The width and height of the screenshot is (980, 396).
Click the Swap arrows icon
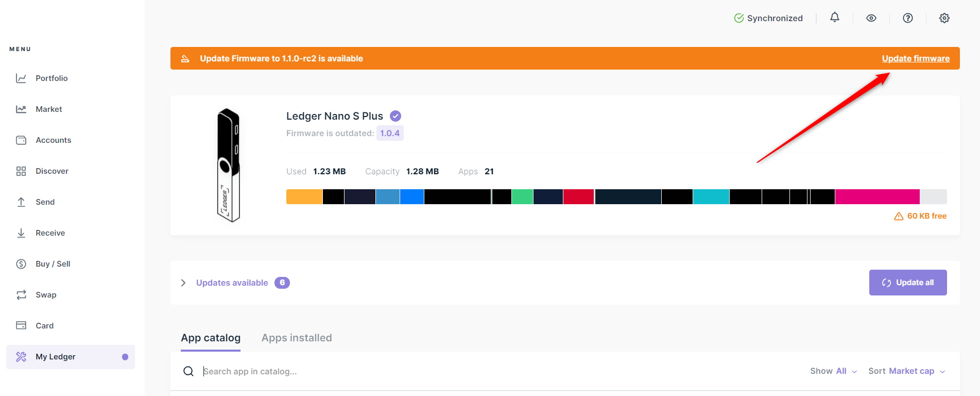click(21, 295)
